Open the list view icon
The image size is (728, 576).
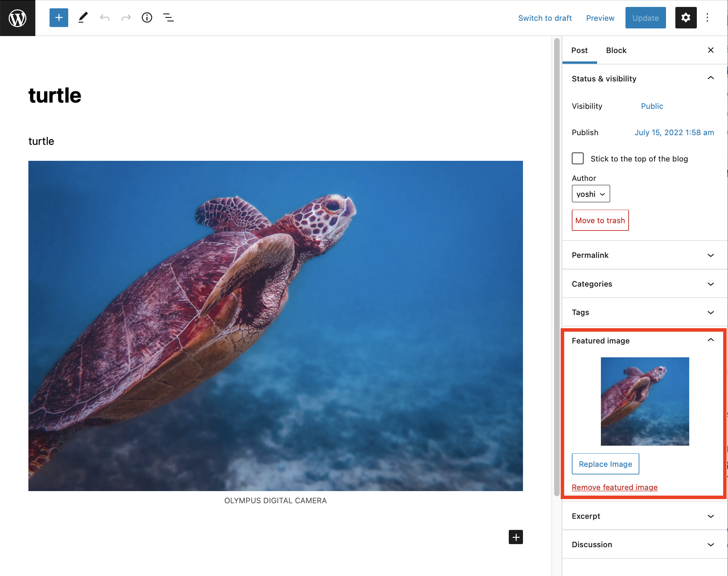pos(168,18)
